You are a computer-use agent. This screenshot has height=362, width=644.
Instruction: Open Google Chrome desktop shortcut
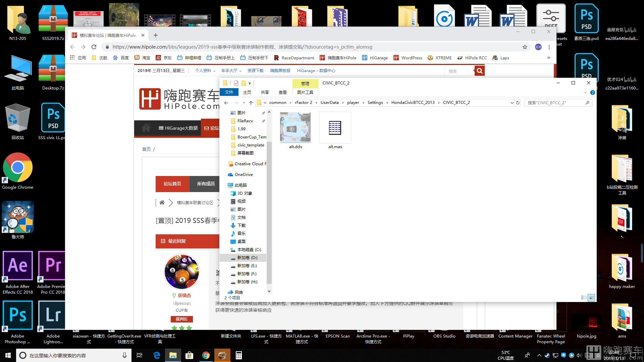(x=17, y=172)
